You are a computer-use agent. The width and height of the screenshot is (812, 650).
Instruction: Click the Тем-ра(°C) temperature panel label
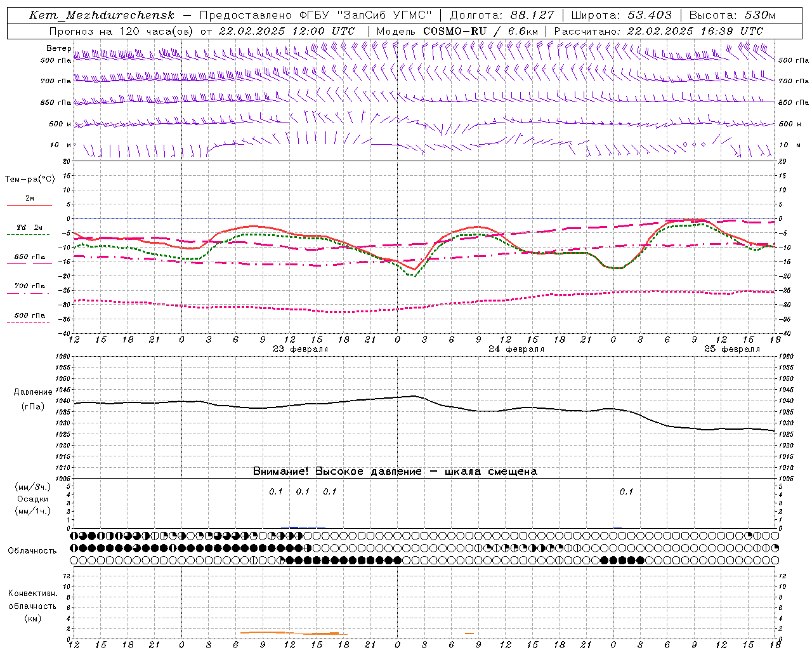pos(30,180)
